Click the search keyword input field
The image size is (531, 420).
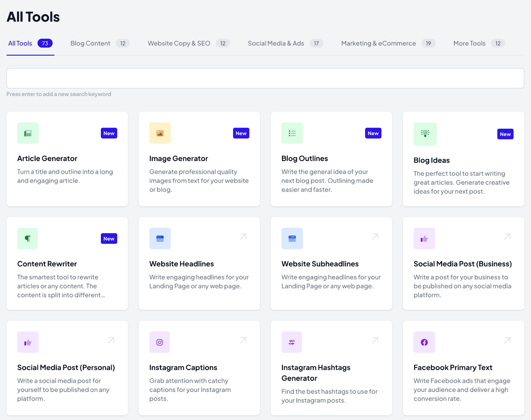pos(265,78)
